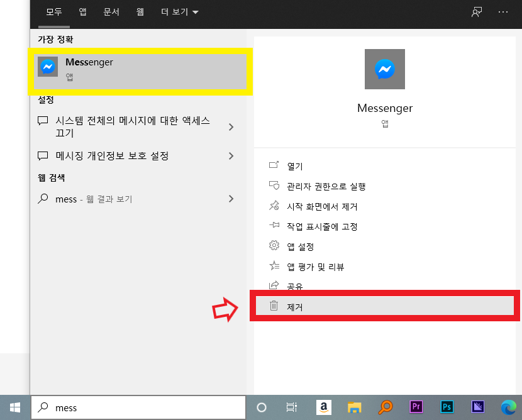Launch Adobe Media Encoder from taskbar
Screen dimensions: 522x420
478,407
